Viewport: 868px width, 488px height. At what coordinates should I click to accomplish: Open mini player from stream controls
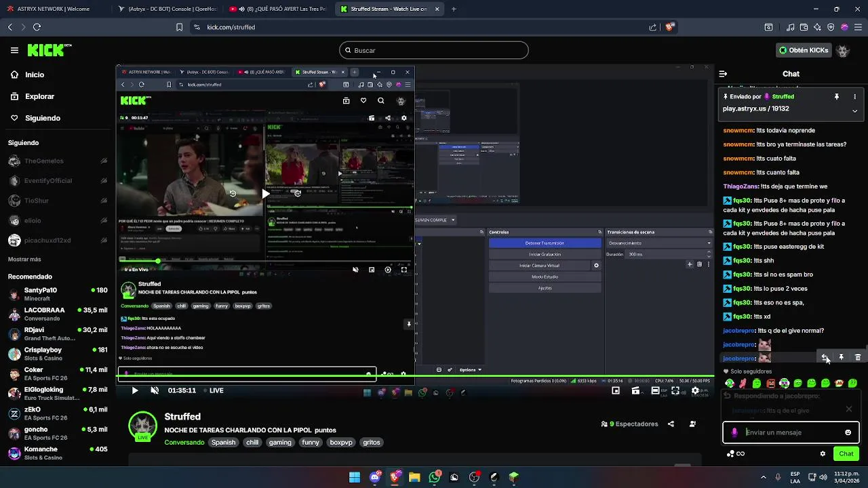pyautogui.click(x=616, y=390)
